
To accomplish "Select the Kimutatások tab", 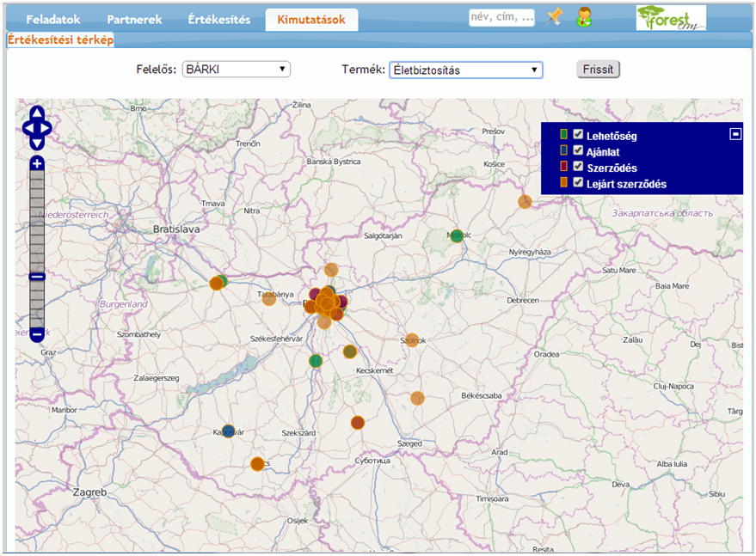I will tap(311, 20).
